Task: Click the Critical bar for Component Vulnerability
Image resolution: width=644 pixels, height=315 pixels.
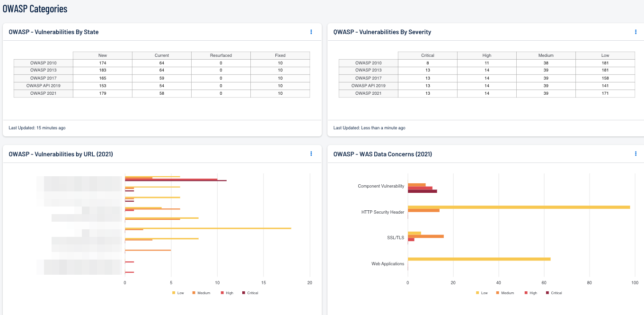Action: click(422, 191)
